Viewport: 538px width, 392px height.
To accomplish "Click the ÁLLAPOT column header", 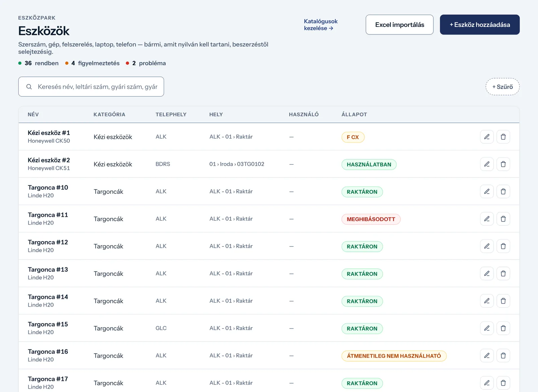I will (x=354, y=114).
